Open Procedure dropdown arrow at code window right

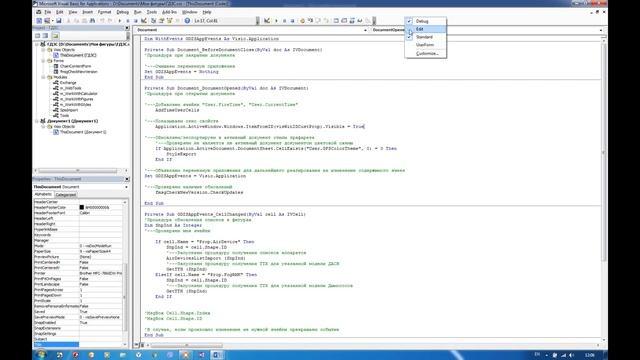click(x=600, y=30)
